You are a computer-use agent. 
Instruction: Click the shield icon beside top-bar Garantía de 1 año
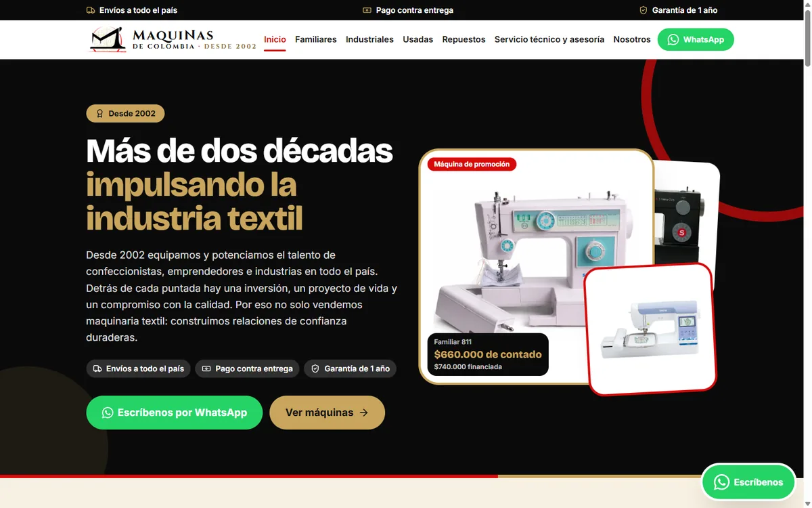click(x=644, y=10)
